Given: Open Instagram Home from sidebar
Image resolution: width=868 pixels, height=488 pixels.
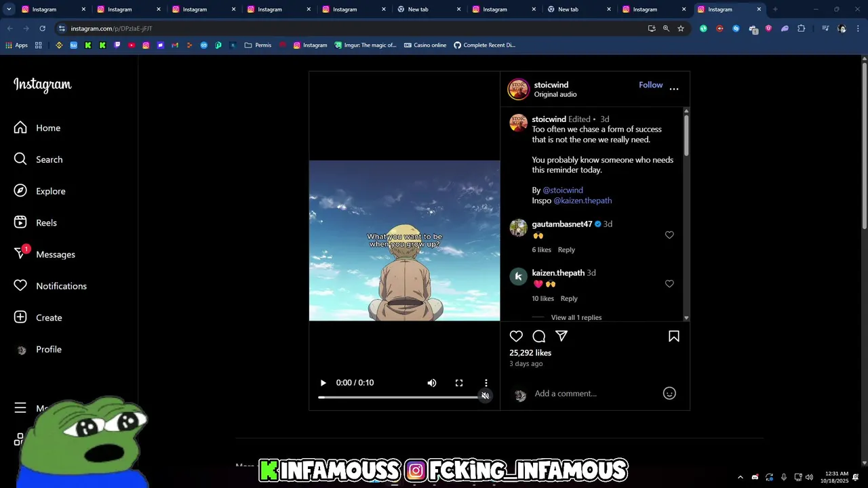Looking at the screenshot, I should [37, 127].
